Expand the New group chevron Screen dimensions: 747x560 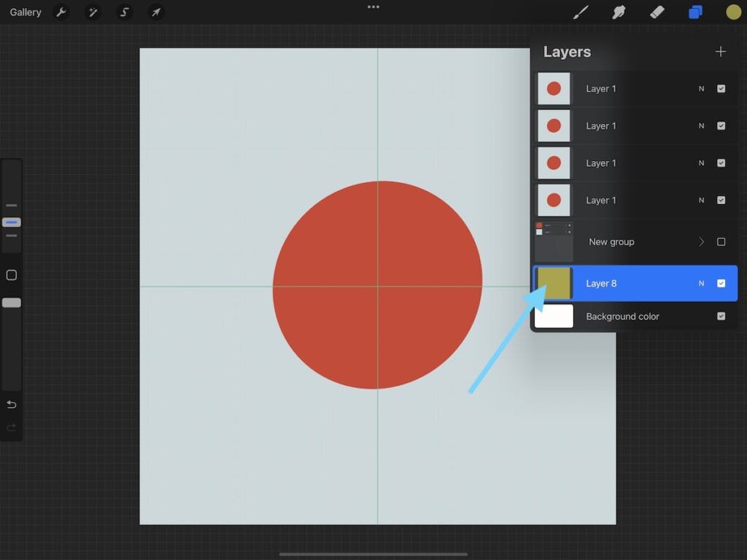tap(701, 242)
